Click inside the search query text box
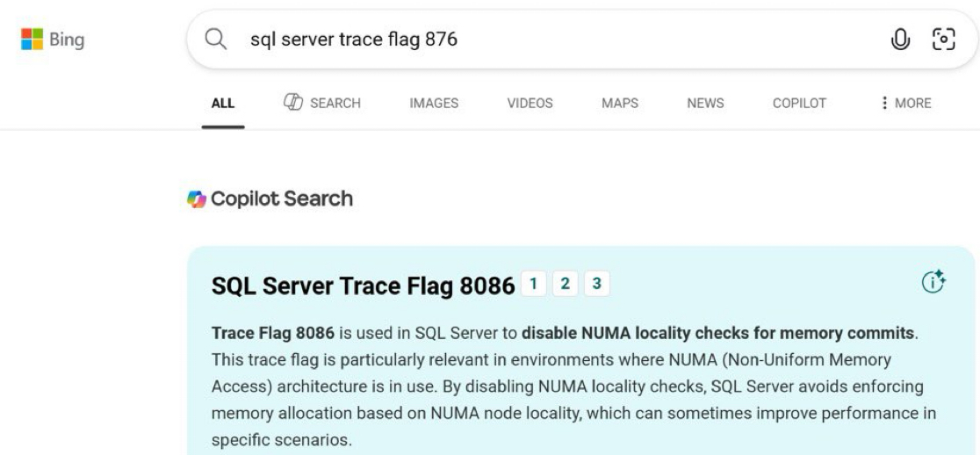This screenshot has width=980, height=455. pos(527,40)
